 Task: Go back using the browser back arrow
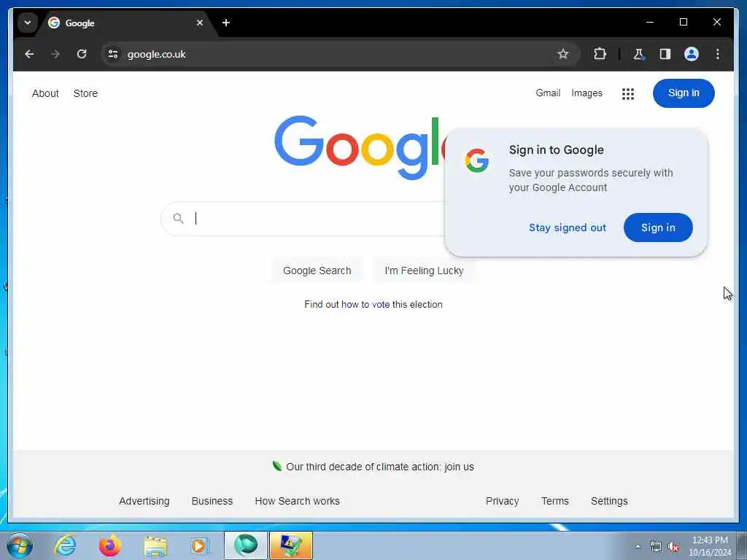pos(29,54)
